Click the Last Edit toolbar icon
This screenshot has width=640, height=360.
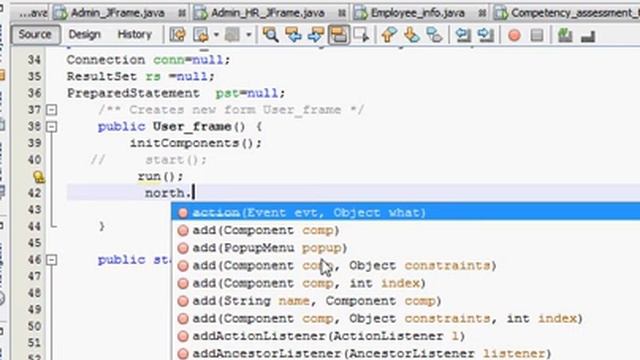(178, 35)
